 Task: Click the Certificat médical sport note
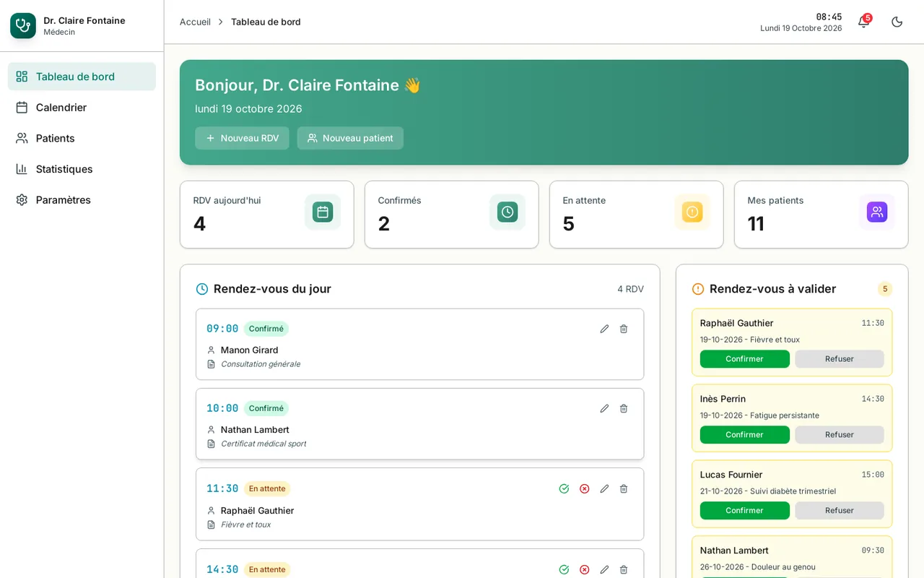tap(263, 444)
